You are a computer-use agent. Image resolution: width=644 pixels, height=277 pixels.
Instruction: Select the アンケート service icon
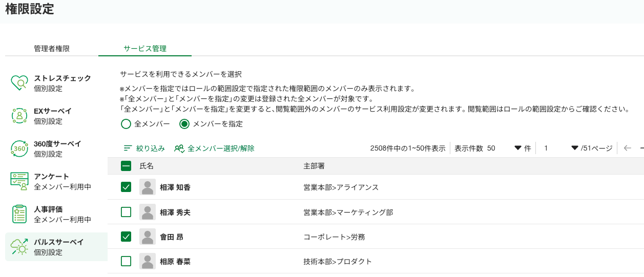tap(19, 181)
